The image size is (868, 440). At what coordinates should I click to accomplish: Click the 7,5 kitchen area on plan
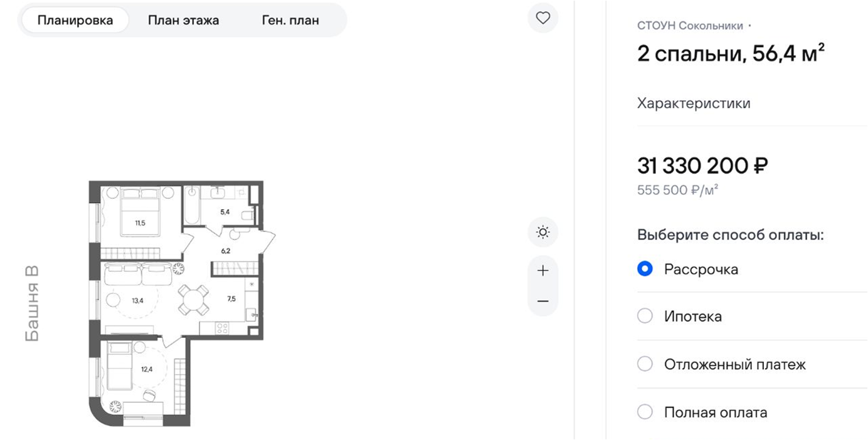(231, 299)
